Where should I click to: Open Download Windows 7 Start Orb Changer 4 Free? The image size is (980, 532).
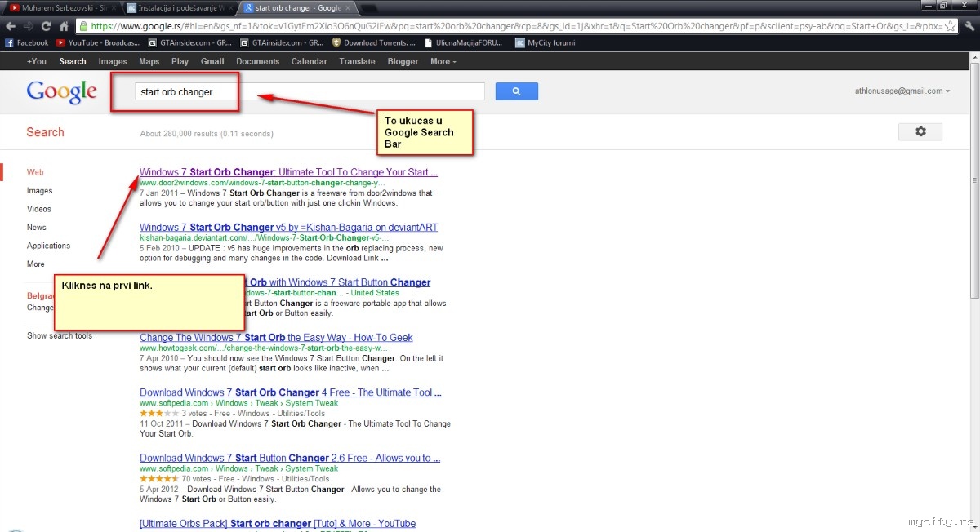(x=290, y=392)
